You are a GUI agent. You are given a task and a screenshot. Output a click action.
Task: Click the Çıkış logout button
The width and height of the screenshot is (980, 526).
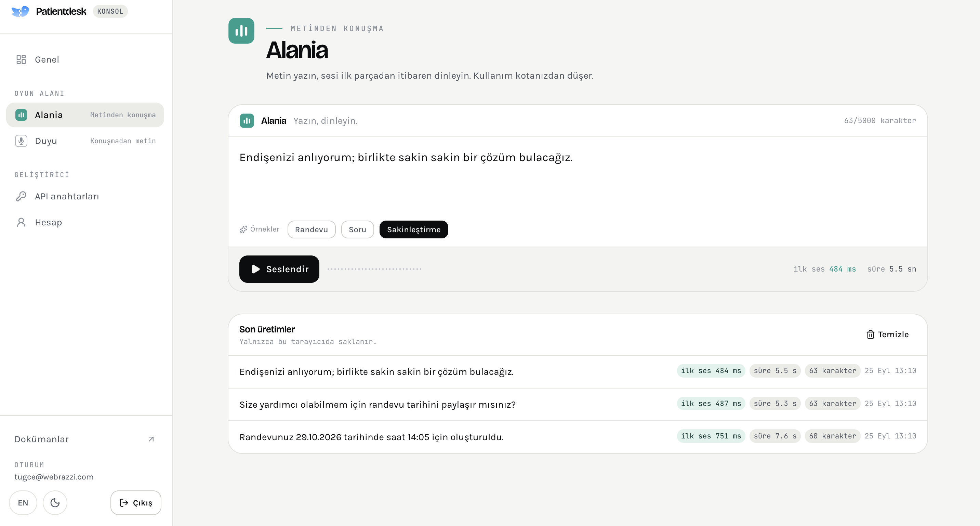[x=136, y=503]
